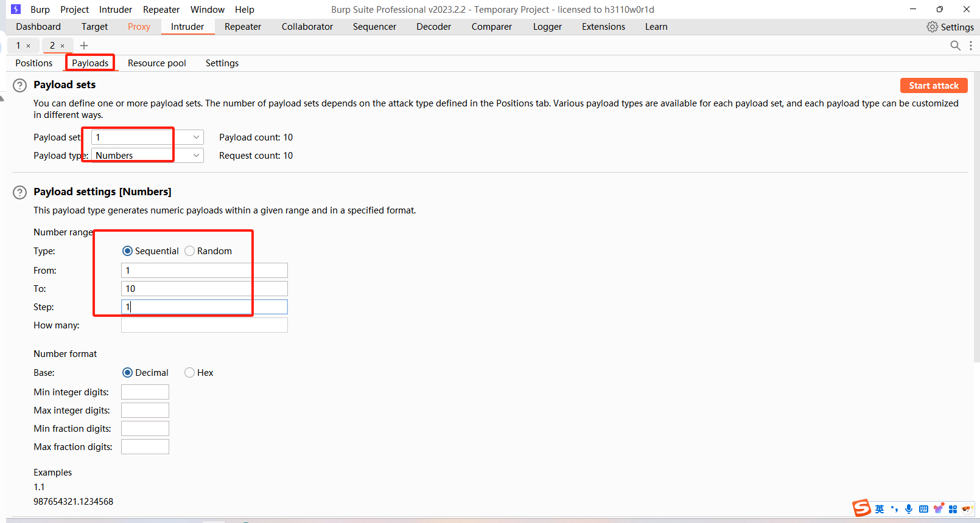Open help for Payload settings [Numbers]
This screenshot has height=523, width=980.
(19, 192)
